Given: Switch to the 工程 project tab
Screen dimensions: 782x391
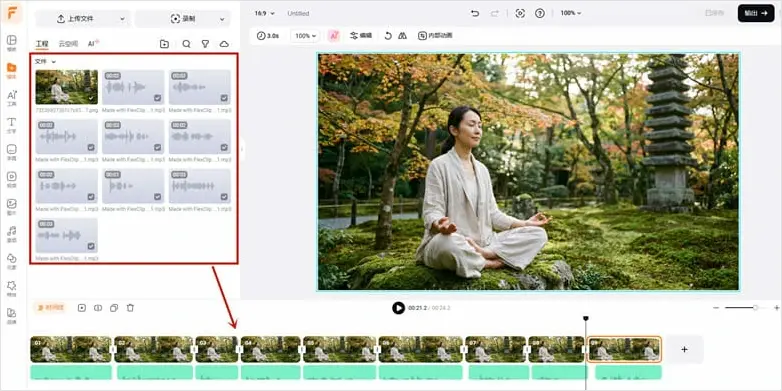Looking at the screenshot, I should (42, 44).
